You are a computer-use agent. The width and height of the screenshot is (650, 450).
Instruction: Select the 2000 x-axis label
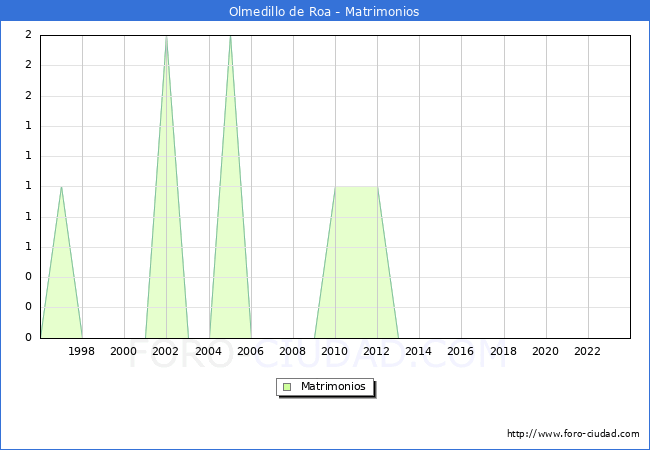124,351
